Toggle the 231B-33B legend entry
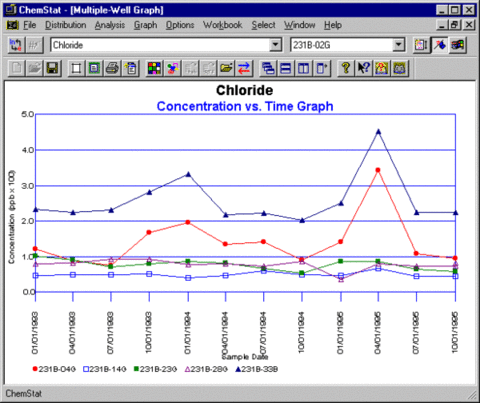480x403 pixels. click(x=257, y=369)
